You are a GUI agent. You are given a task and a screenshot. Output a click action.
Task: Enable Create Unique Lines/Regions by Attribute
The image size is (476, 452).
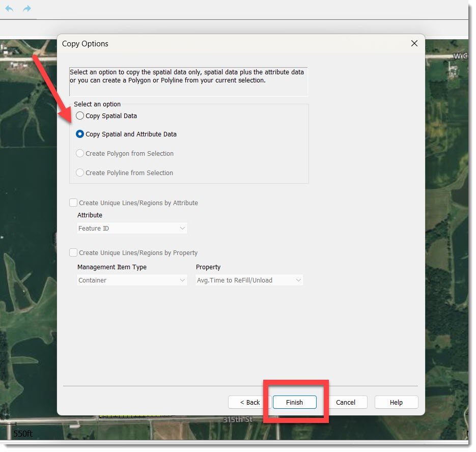pyautogui.click(x=74, y=203)
